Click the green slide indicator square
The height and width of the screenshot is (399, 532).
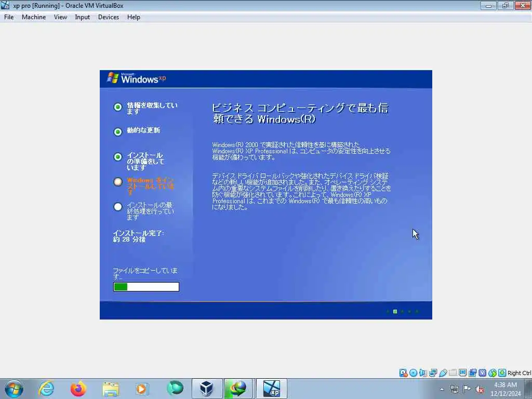coord(395,312)
